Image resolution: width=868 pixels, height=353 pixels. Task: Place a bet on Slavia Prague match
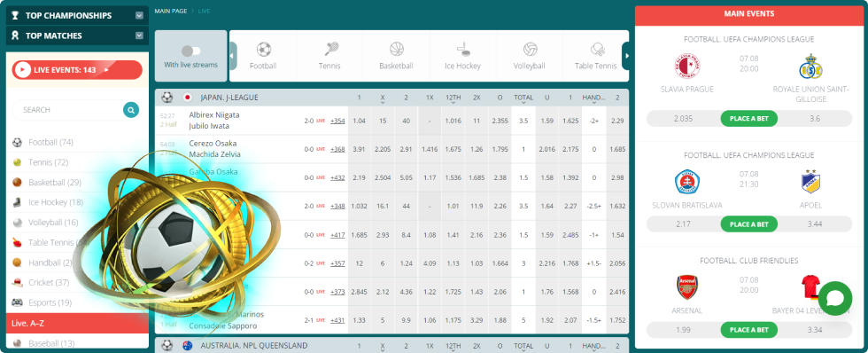(x=749, y=119)
